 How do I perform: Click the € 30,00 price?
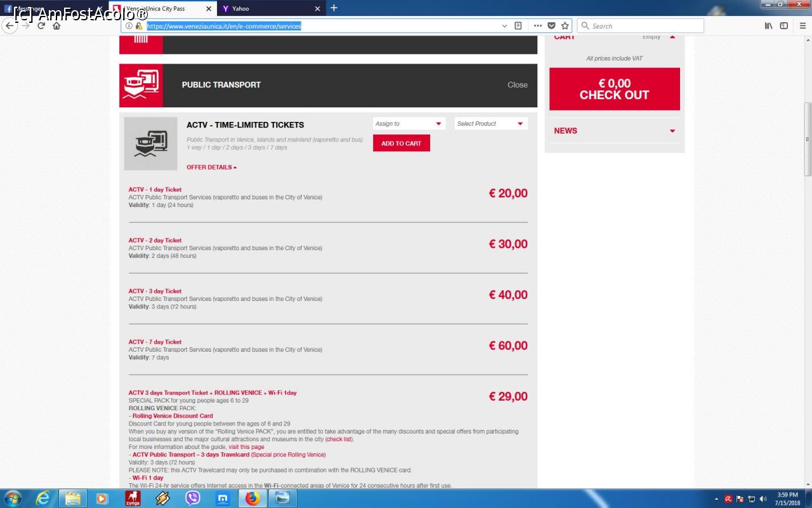508,244
